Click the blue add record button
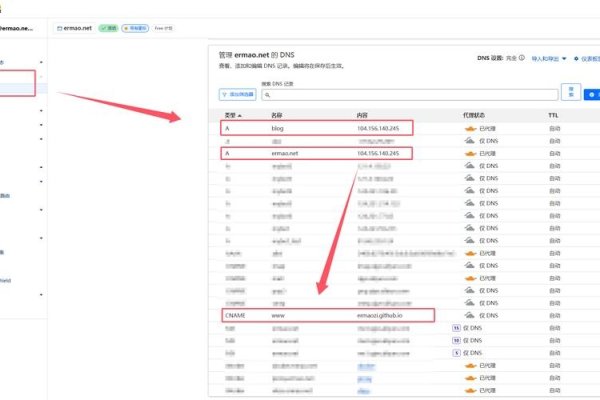 coord(592,95)
